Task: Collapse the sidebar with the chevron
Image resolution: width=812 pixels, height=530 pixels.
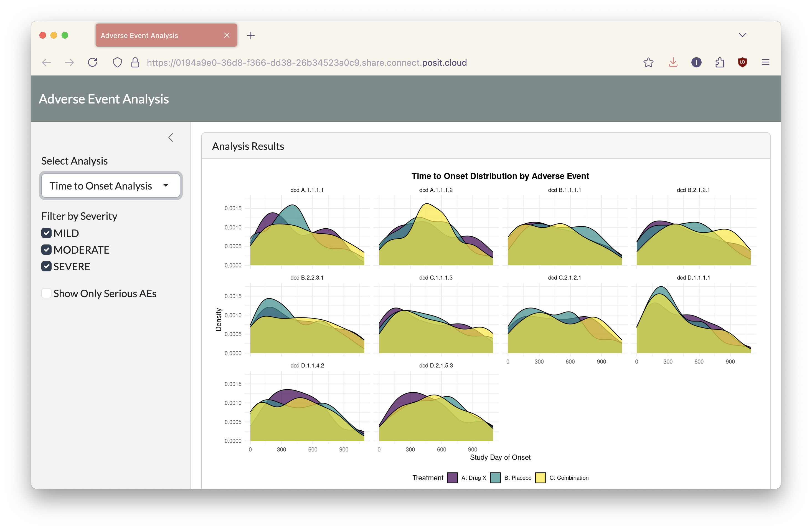Action: pos(171,138)
